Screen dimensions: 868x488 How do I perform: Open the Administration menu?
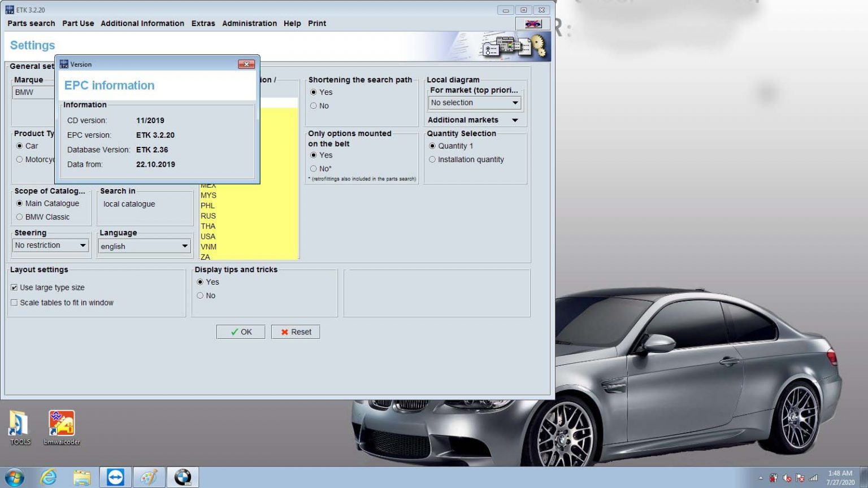(249, 23)
